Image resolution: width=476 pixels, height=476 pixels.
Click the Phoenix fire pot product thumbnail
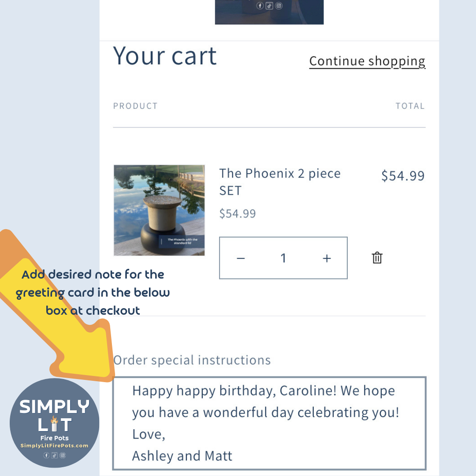coord(159,210)
